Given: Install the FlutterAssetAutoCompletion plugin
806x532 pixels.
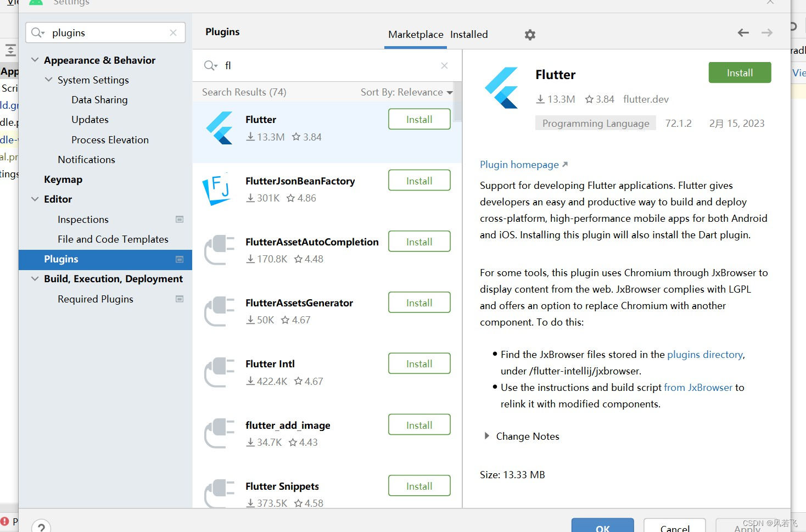Looking at the screenshot, I should pyautogui.click(x=419, y=242).
